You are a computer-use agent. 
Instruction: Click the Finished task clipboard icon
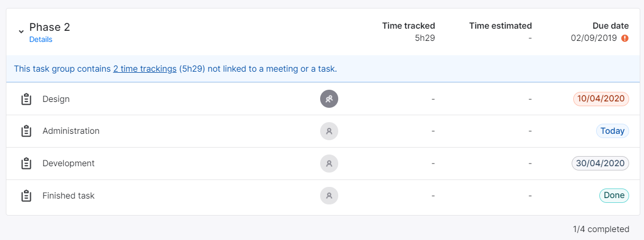26,196
